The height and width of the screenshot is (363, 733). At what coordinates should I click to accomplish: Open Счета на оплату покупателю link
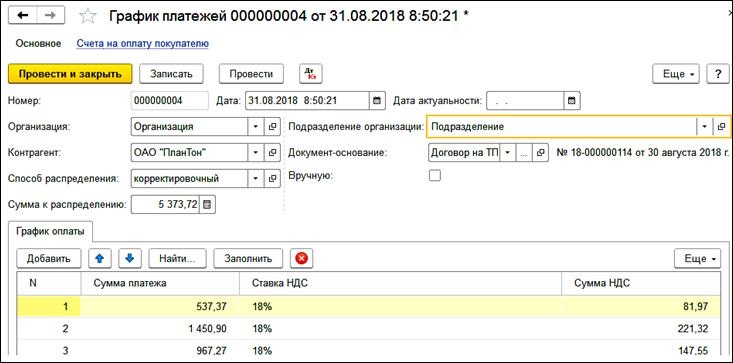[x=143, y=43]
